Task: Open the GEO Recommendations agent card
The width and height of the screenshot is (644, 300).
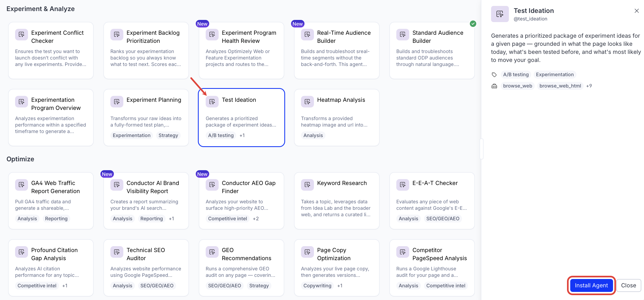Action: [x=241, y=268]
